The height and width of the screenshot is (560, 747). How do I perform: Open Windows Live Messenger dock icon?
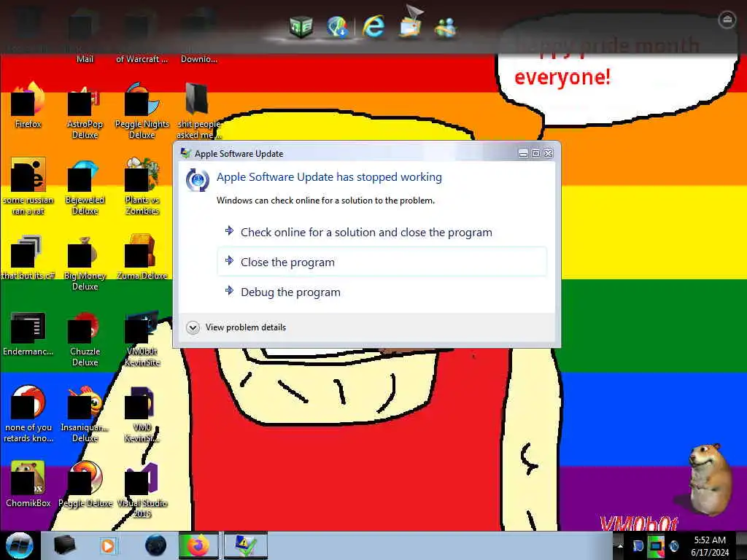(446, 27)
